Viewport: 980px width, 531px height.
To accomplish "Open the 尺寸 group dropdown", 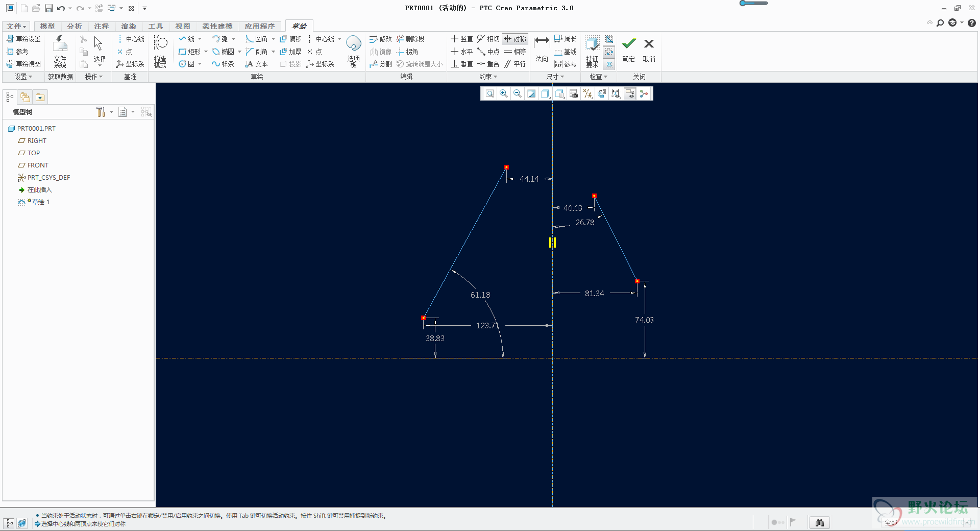I will (x=555, y=77).
